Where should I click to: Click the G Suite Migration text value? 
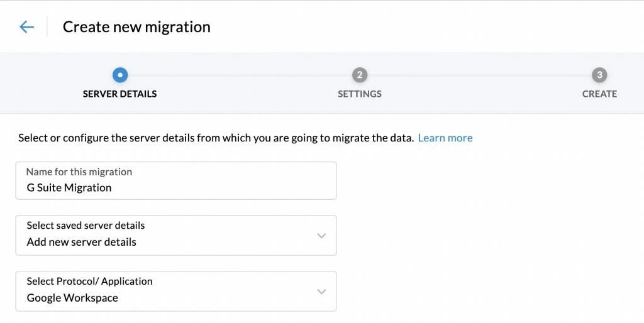[69, 188]
